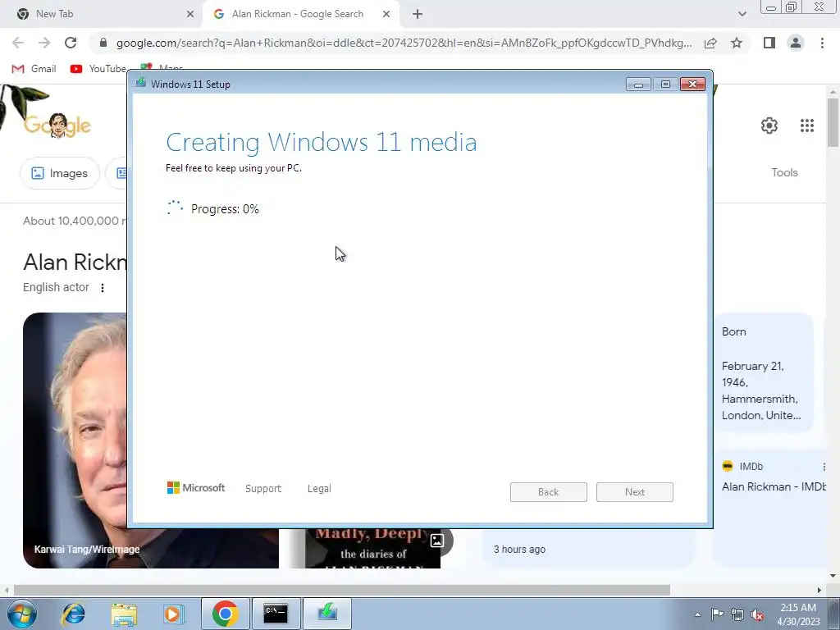Close the New Tab tab
The height and width of the screenshot is (630, 840).
190,14
